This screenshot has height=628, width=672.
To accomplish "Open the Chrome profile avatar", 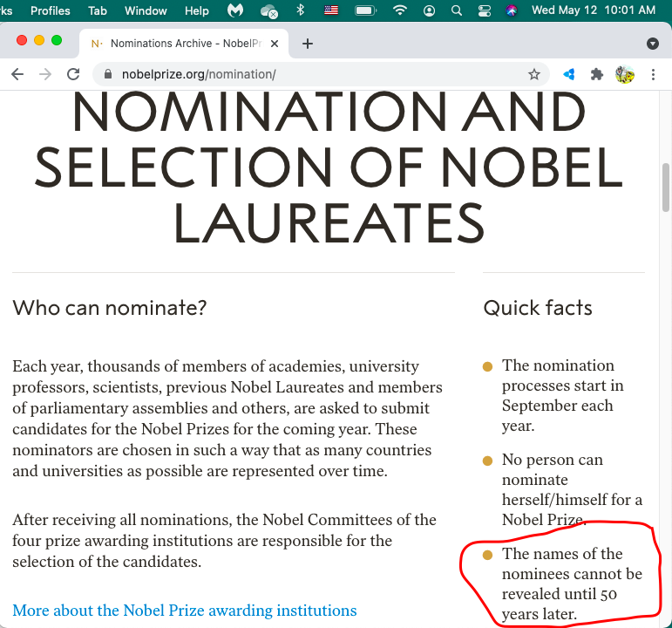I will click(624, 75).
